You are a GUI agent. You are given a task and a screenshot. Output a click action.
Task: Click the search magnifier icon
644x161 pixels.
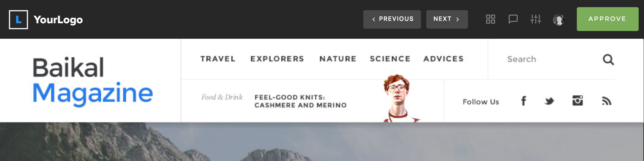pyautogui.click(x=608, y=59)
